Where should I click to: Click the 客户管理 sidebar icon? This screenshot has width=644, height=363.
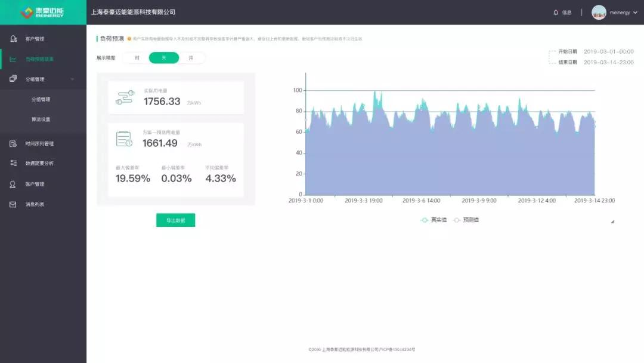(13, 39)
